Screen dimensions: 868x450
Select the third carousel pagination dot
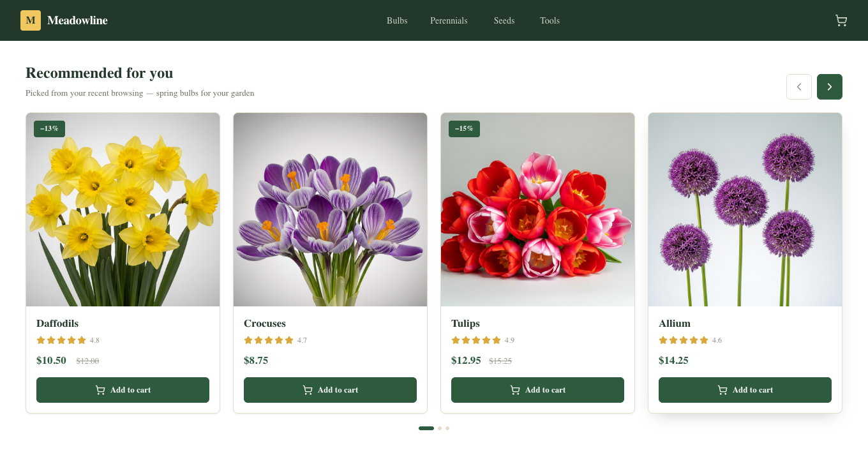tap(447, 428)
